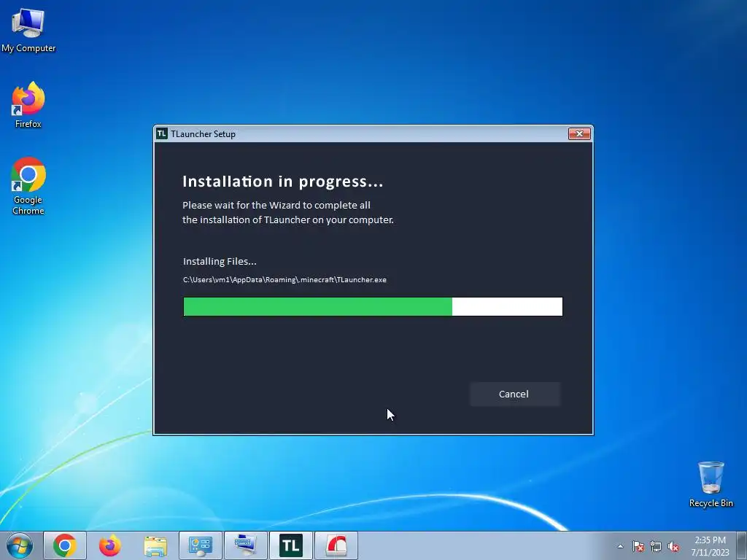Click the TLauncher.exe install path text
The image size is (747, 560).
[285, 279]
